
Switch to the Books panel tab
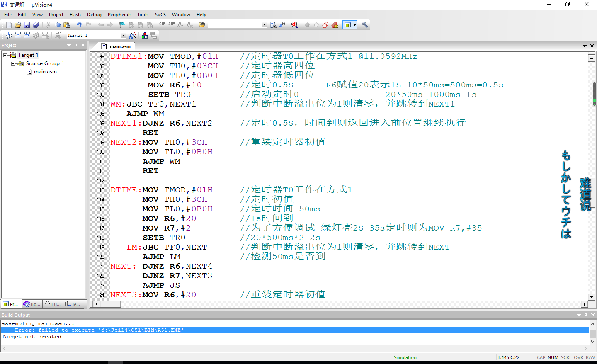click(x=32, y=304)
